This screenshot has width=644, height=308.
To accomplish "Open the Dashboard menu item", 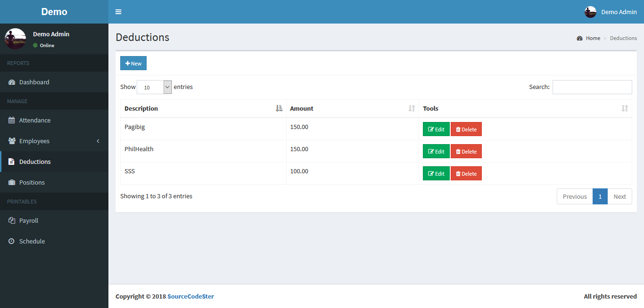I will coord(54,82).
